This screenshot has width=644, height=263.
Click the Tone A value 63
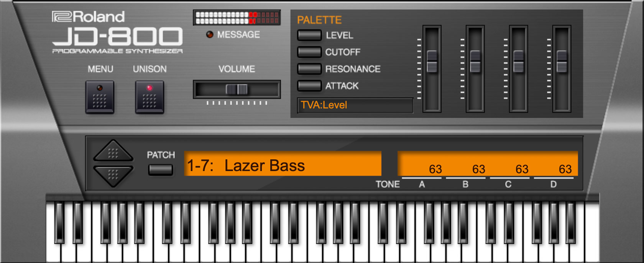click(435, 169)
